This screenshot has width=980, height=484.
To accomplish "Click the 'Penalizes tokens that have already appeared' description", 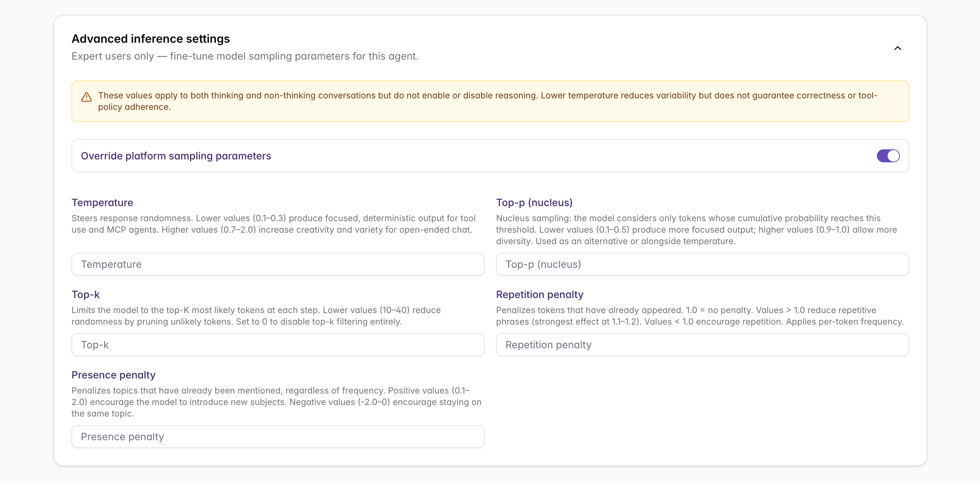I will tap(700, 316).
